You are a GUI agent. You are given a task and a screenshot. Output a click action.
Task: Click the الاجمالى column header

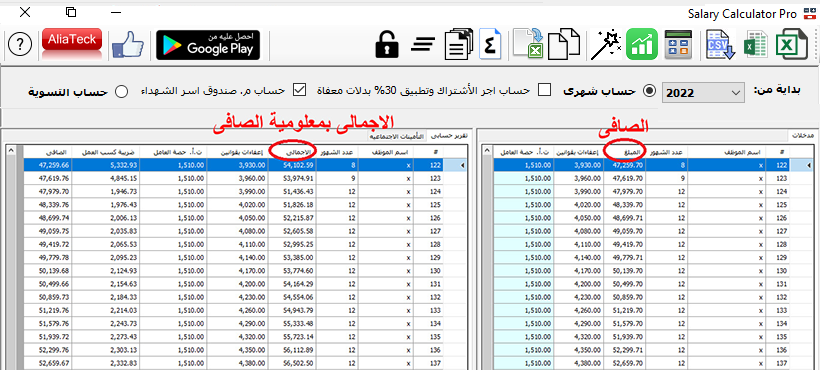[292, 151]
